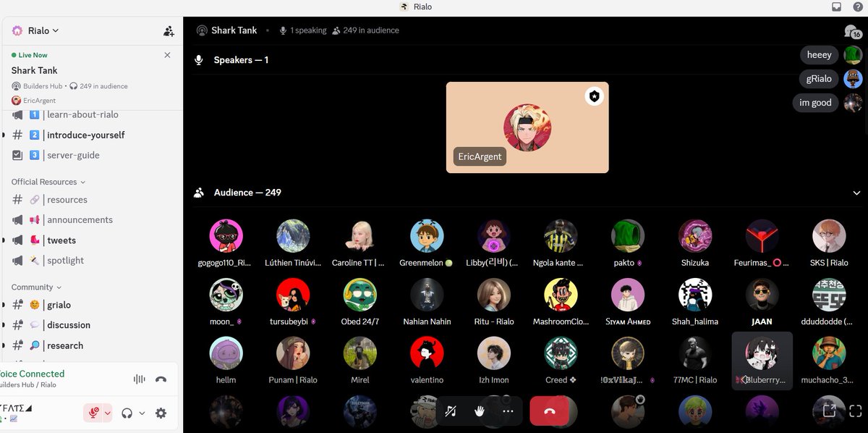Image resolution: width=868 pixels, height=433 pixels.
Task: Click pakto's green hooded avatar
Action: pyautogui.click(x=628, y=236)
